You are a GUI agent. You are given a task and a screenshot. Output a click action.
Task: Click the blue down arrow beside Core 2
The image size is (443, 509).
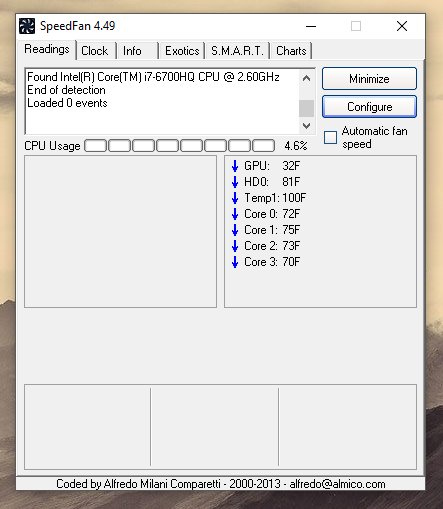pyautogui.click(x=235, y=246)
